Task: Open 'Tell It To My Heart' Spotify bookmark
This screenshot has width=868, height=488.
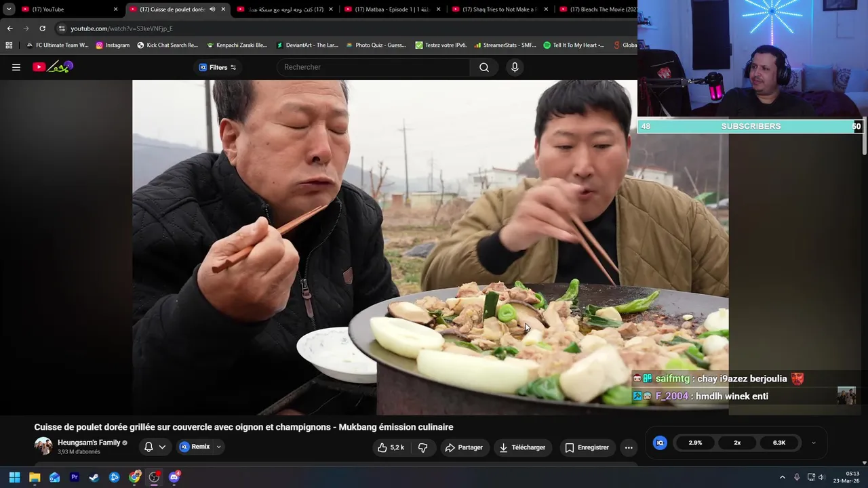Action: point(574,45)
